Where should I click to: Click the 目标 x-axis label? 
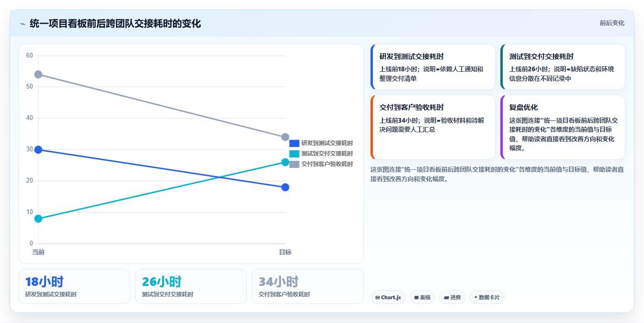(x=285, y=252)
